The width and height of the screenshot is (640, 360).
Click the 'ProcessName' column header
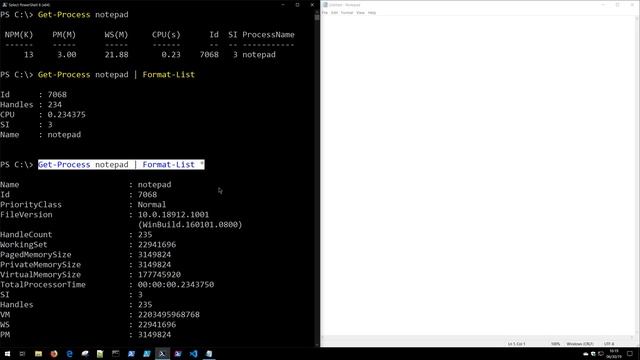coord(268,35)
